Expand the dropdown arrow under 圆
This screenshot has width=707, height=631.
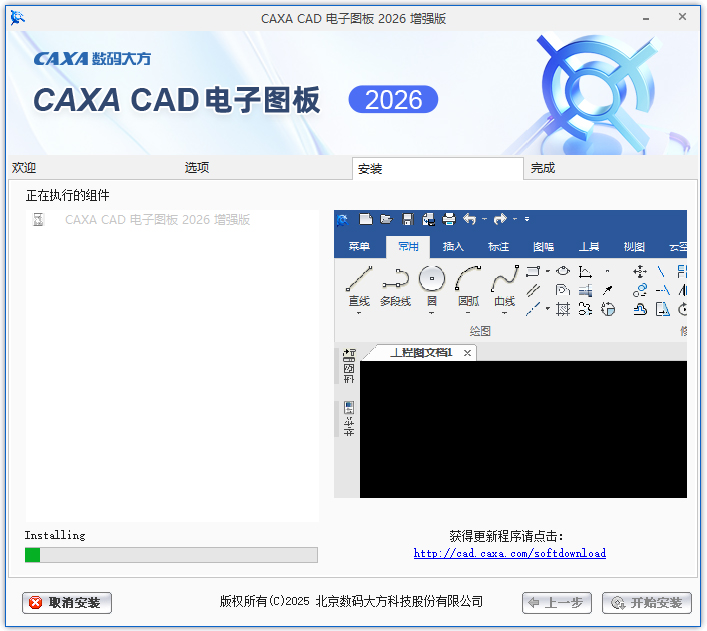(432, 313)
